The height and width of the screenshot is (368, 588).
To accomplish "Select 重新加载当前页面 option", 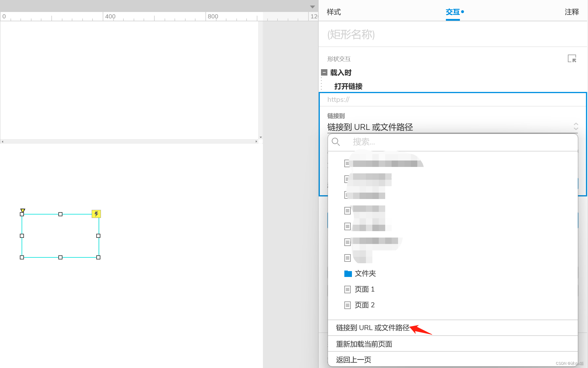I will click(x=364, y=344).
